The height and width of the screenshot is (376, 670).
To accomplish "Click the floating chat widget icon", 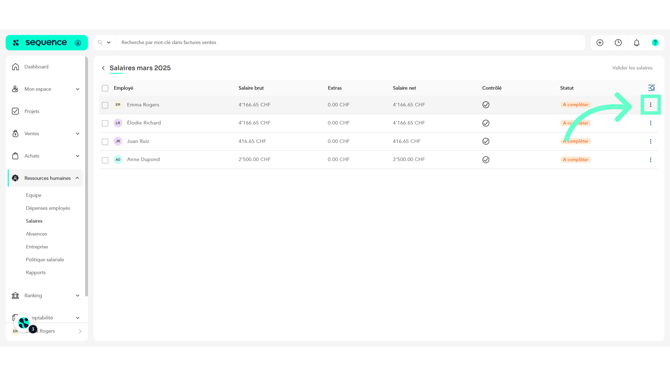I will (x=24, y=323).
